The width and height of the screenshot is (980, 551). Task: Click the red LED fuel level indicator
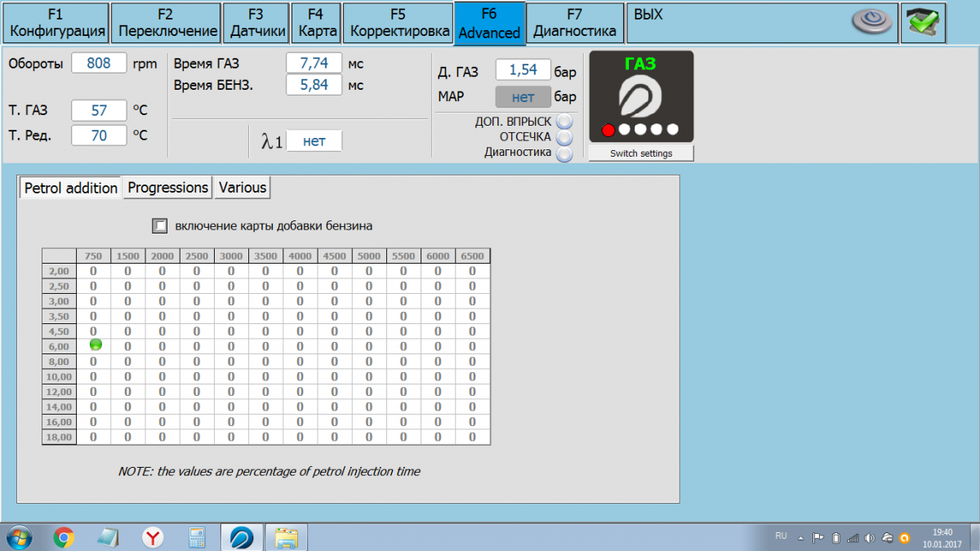608,130
